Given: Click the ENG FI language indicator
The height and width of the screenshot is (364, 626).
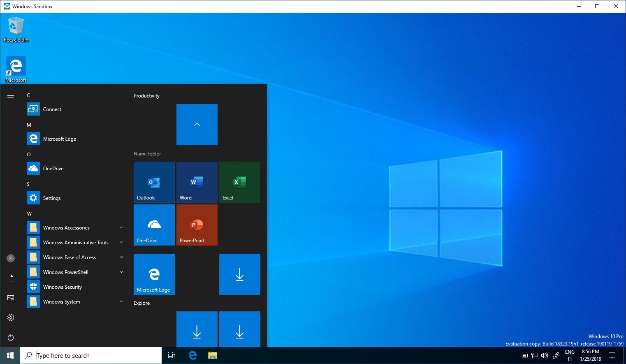Looking at the screenshot, I should 570,355.
